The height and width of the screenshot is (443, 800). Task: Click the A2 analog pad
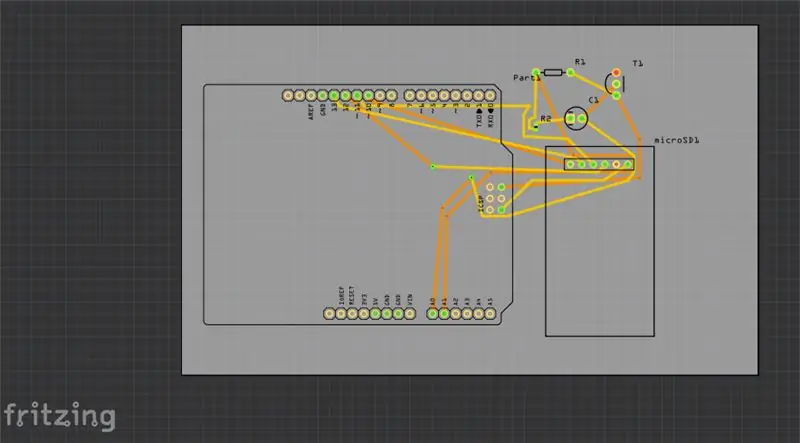point(456,313)
